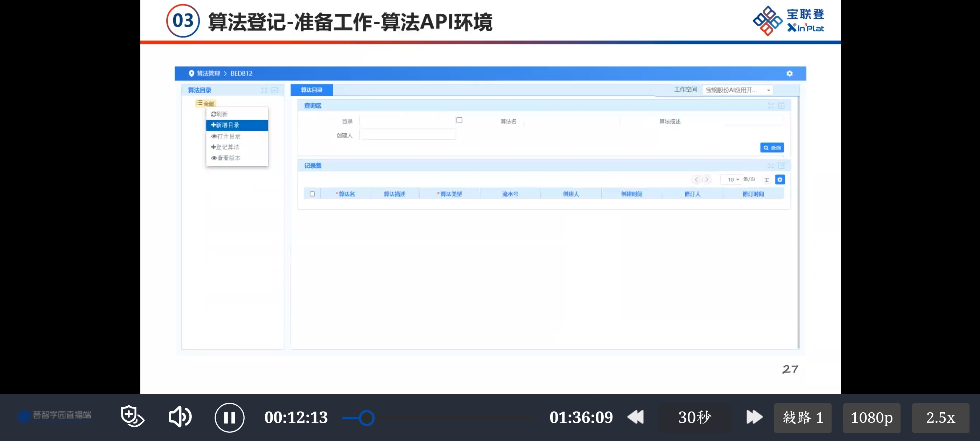The image size is (980, 441).
Task: Click the blue gear icon in the record set toolbar
Action: [780, 180]
